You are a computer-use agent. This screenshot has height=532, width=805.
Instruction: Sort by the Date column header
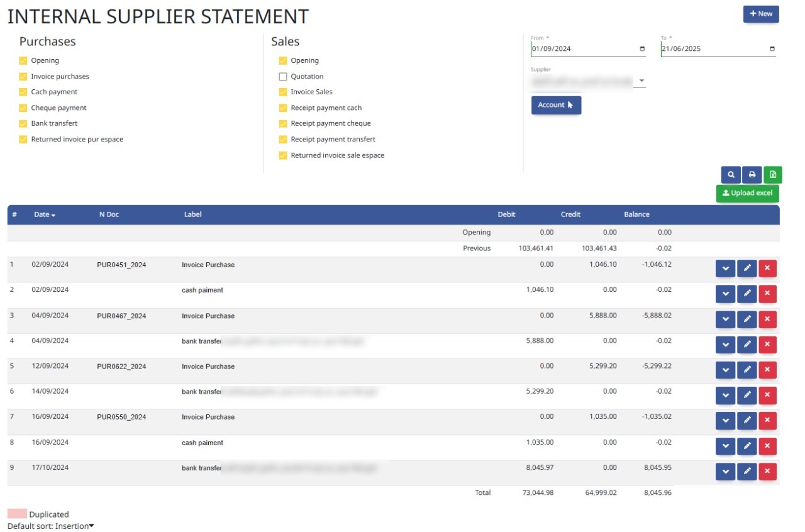45,214
